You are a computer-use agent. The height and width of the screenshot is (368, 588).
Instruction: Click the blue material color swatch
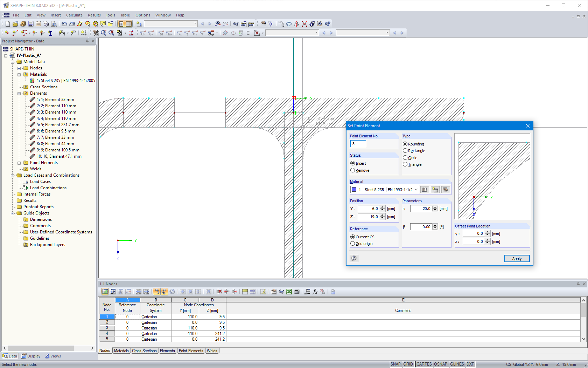click(354, 189)
